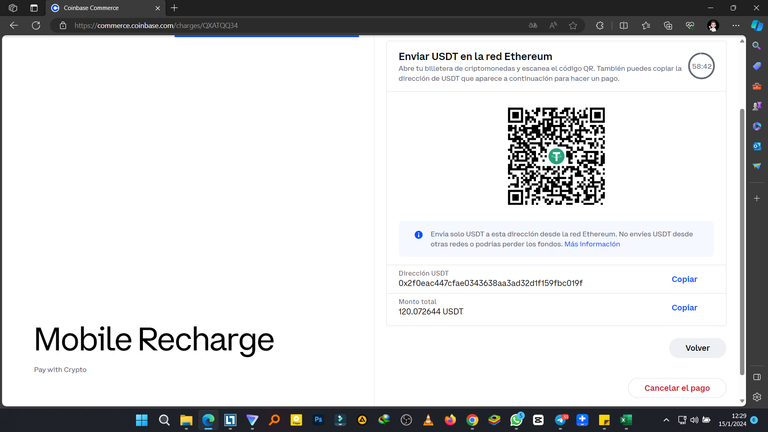Open the Favorites list icon
The image size is (768, 432).
(646, 25)
